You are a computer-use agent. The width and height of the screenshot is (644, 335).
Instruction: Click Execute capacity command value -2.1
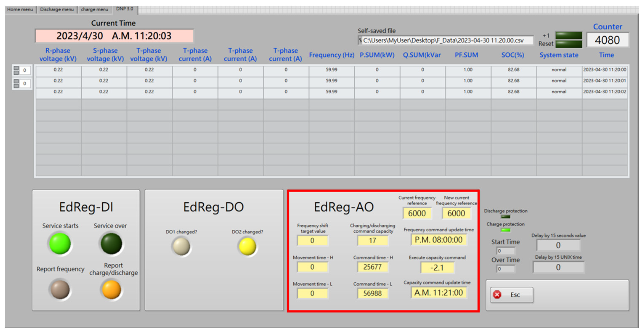point(437,268)
